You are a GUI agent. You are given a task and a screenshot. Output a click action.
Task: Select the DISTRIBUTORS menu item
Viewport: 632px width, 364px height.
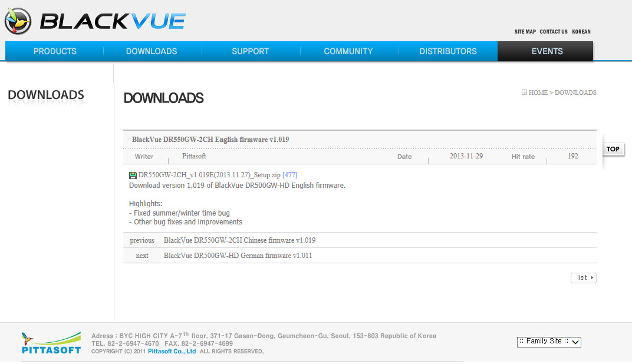point(448,51)
